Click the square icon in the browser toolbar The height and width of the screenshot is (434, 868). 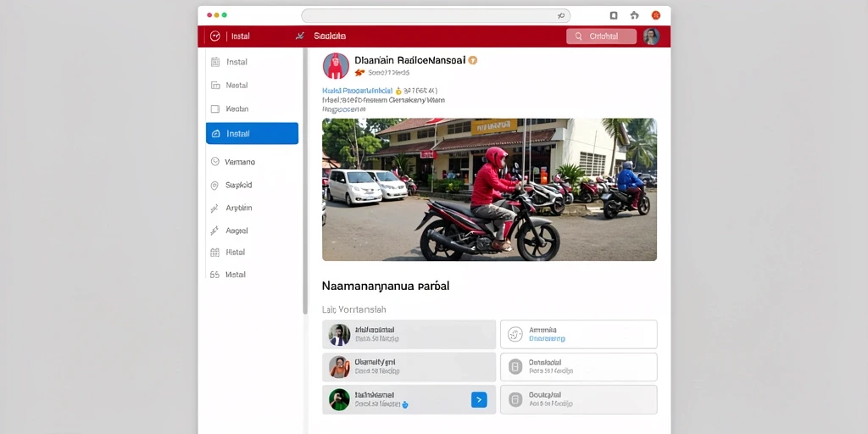(614, 15)
